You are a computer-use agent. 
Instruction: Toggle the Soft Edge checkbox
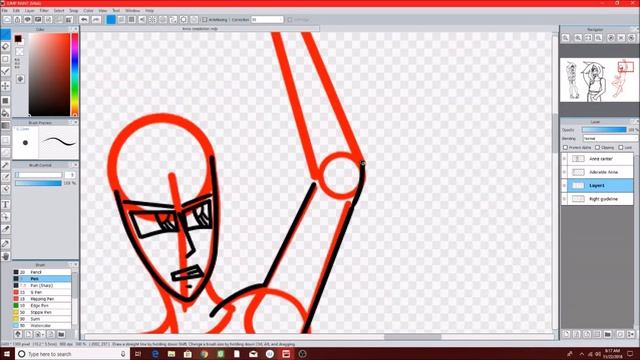point(290,20)
